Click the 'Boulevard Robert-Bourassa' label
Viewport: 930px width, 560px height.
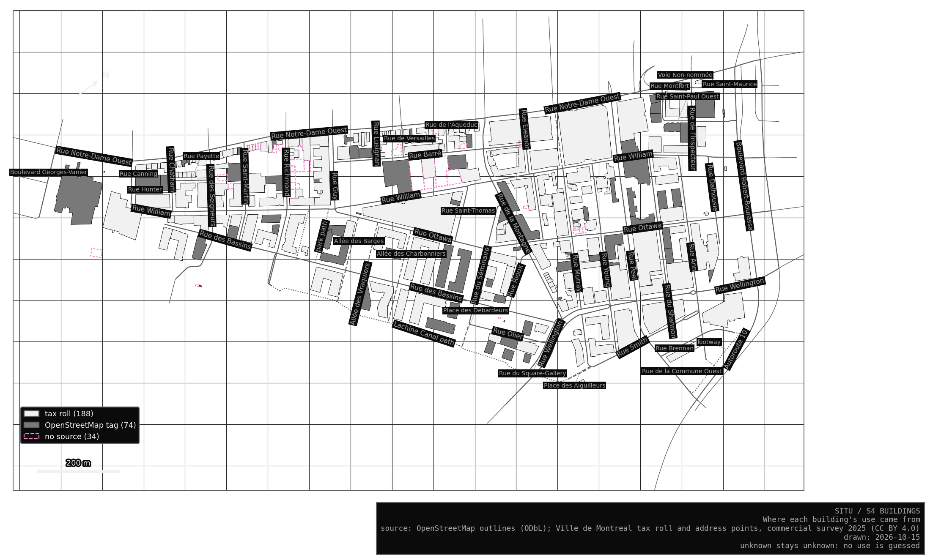tap(744, 186)
